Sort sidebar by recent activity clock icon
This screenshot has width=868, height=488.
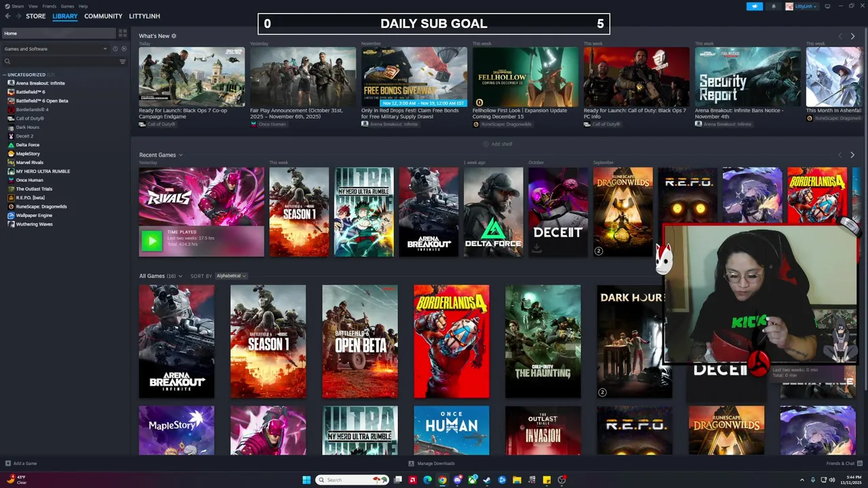pyautogui.click(x=115, y=49)
